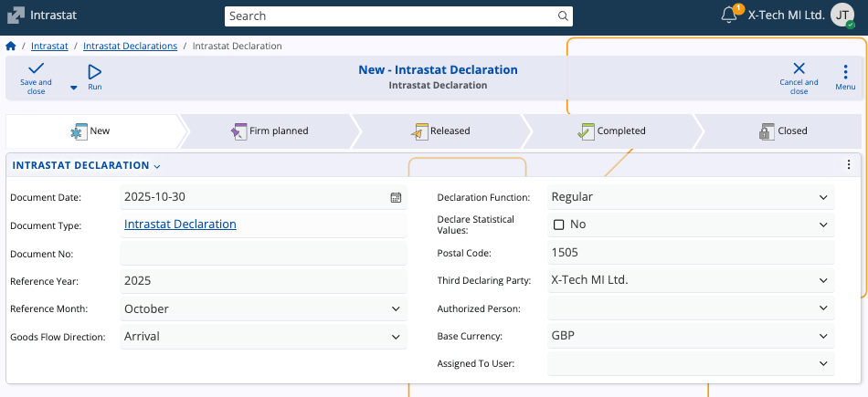
Task: Tick the Declare Statistical Values checkbox
Action: click(x=559, y=225)
